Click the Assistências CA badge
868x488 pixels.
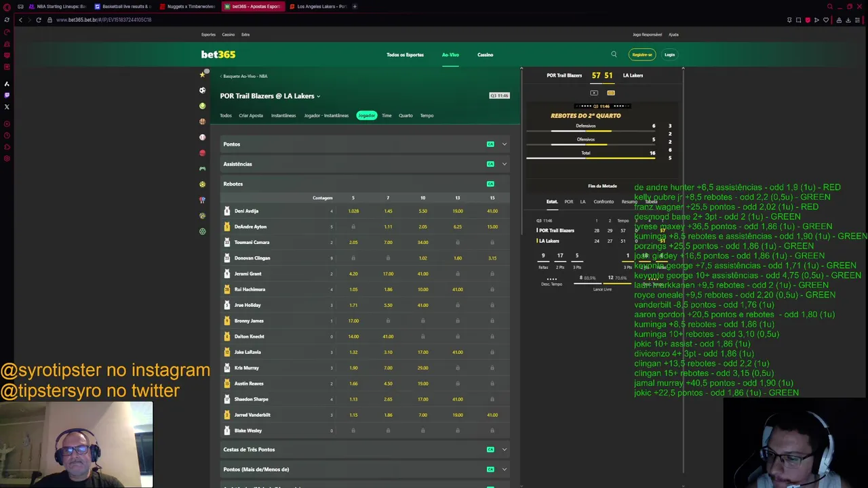(490, 164)
